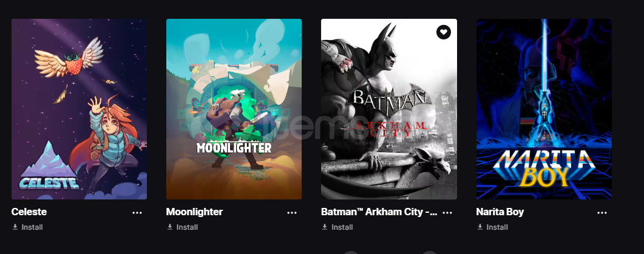The image size is (644, 254).
Task: Click the Celeste title text
Action: (29, 212)
